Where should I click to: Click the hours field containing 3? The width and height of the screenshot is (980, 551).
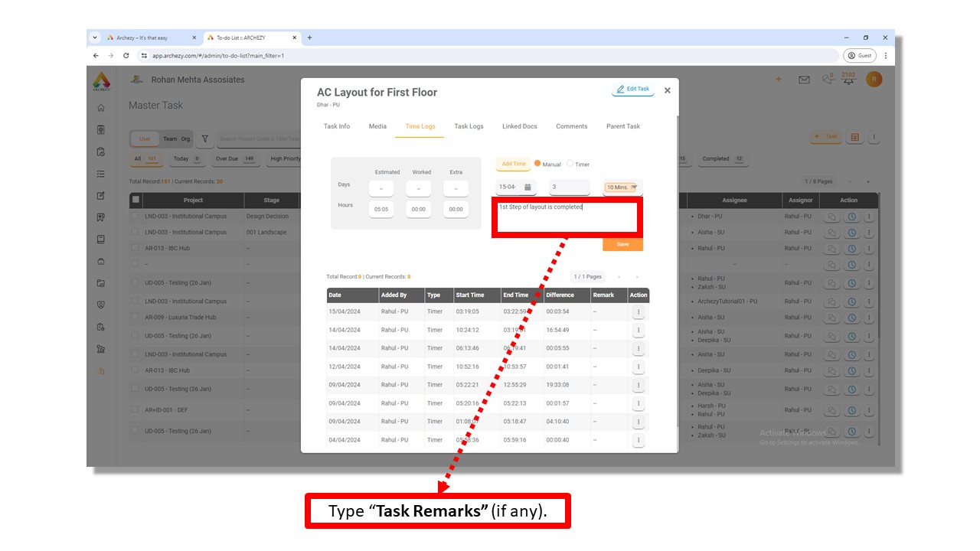pos(569,187)
